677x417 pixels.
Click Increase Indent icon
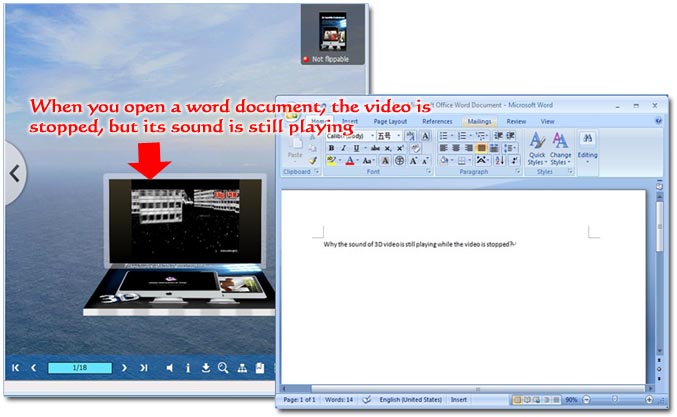[x=510, y=136]
